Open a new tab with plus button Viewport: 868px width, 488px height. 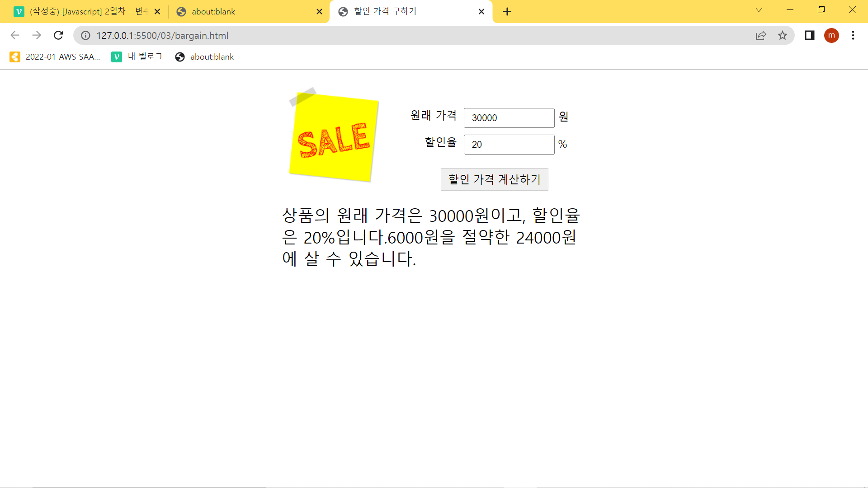click(507, 12)
